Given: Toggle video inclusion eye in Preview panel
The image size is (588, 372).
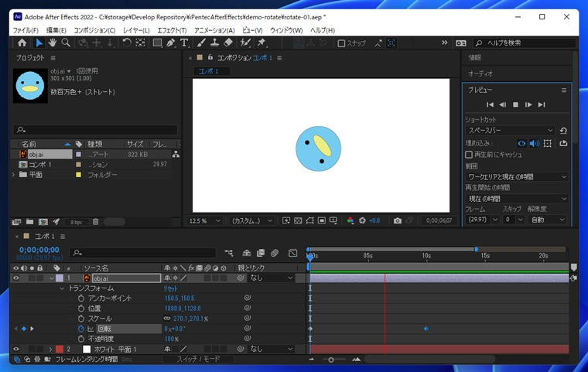Looking at the screenshot, I should [x=521, y=143].
